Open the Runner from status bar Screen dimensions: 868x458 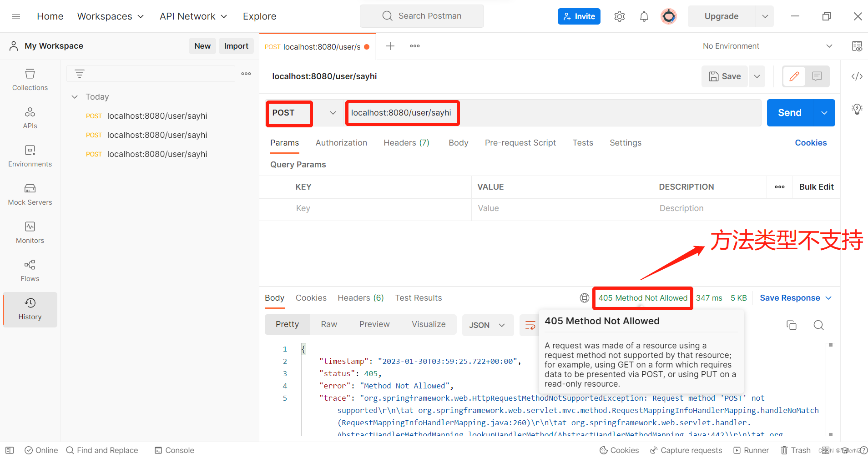751,450
